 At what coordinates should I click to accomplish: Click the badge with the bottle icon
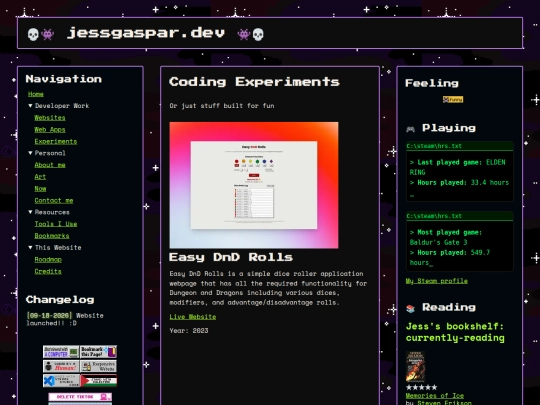tap(98, 366)
